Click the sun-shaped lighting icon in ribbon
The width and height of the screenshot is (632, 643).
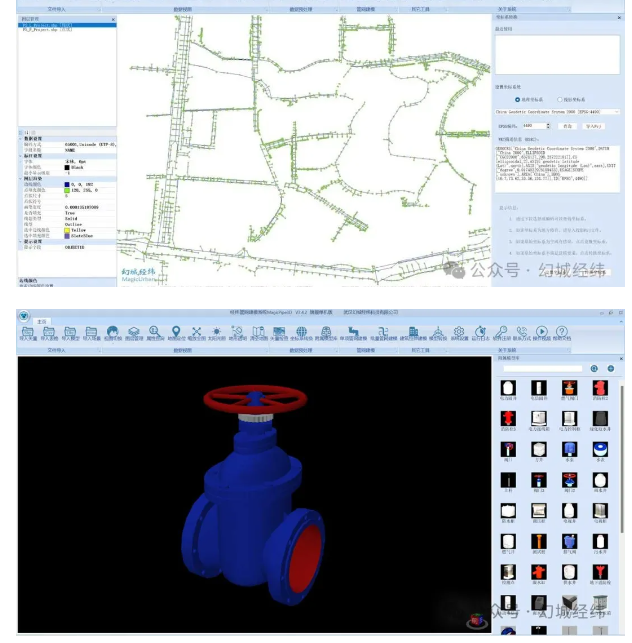(x=216, y=331)
